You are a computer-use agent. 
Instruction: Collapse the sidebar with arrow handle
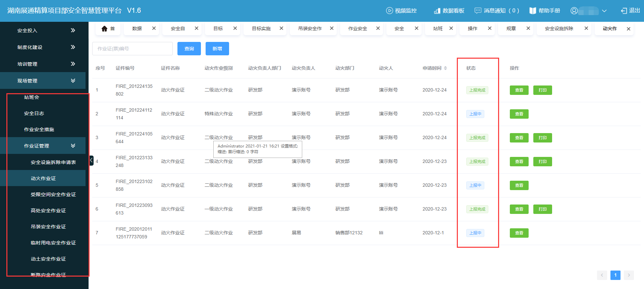[91, 160]
